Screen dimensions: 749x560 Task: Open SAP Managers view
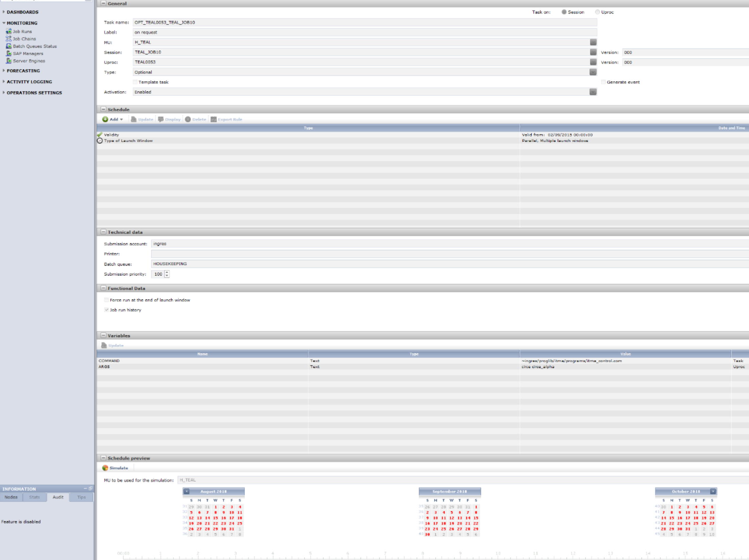pos(28,53)
